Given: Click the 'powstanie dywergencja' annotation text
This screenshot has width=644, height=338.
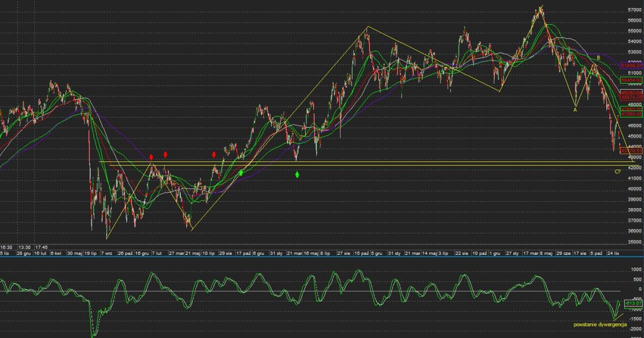Looking at the screenshot, I should click(600, 325).
